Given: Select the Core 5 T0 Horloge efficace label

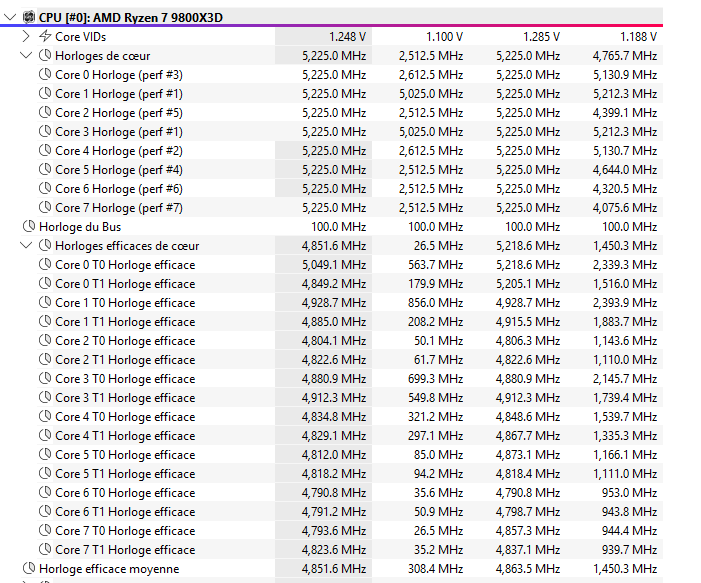Looking at the screenshot, I should [x=125, y=455].
